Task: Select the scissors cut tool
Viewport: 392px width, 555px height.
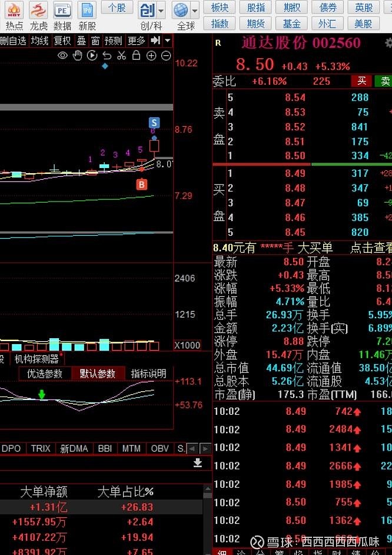Action: tap(122, 55)
